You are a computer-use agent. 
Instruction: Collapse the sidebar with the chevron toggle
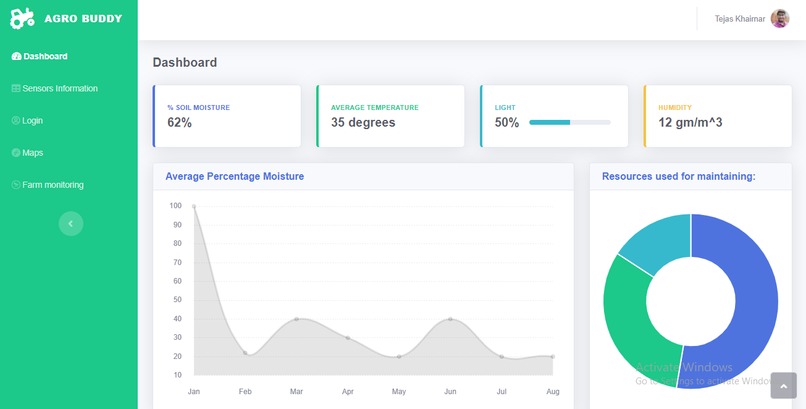tap(71, 224)
